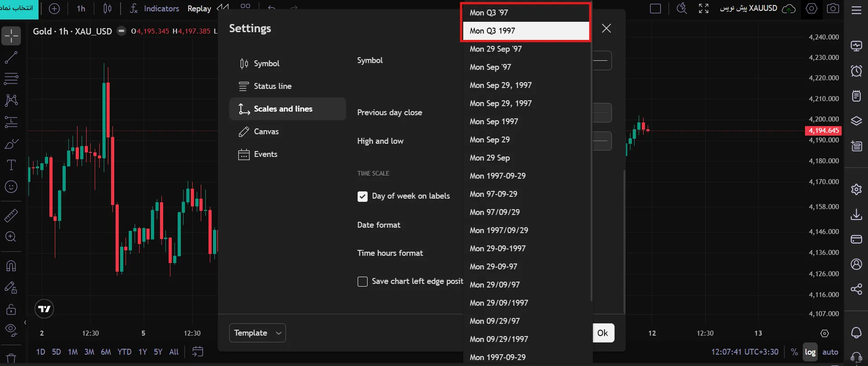This screenshot has height=366, width=868.
Task: Choose 'Mon Q3 1997' date format option
Action: tap(527, 31)
